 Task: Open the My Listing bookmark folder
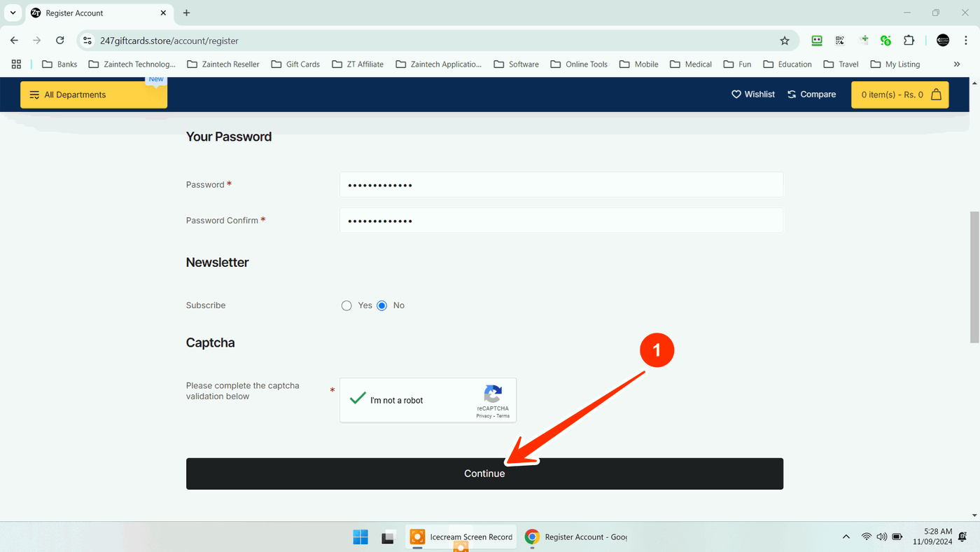(895, 64)
